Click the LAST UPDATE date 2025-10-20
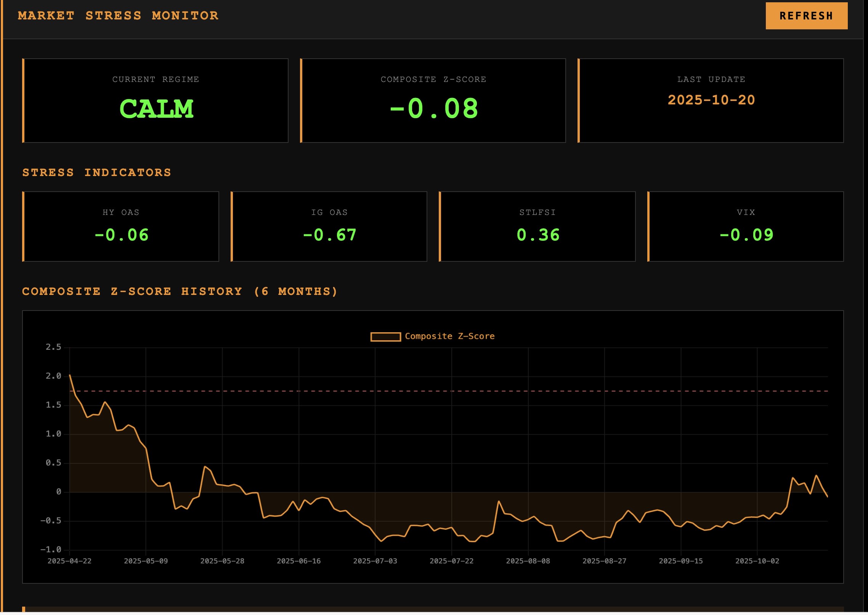The width and height of the screenshot is (868, 615). 711,100
